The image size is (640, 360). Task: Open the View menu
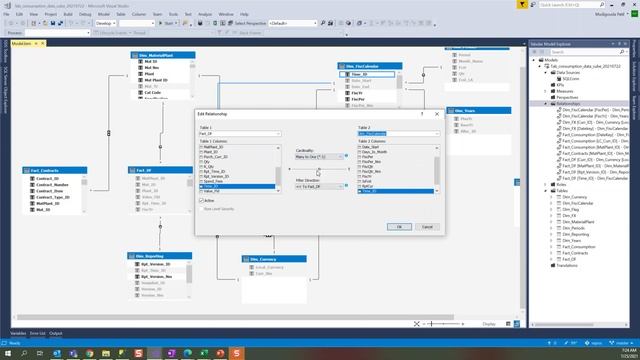(x=33, y=14)
